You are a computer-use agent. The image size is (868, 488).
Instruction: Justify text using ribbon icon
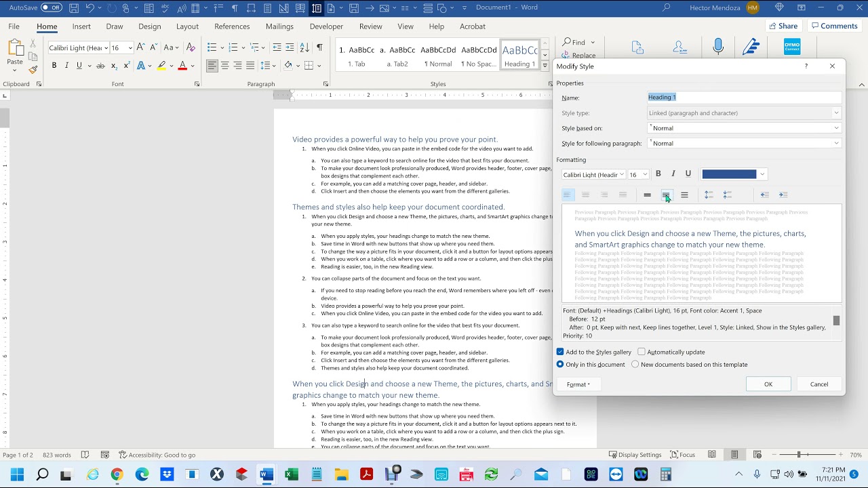tap(250, 66)
